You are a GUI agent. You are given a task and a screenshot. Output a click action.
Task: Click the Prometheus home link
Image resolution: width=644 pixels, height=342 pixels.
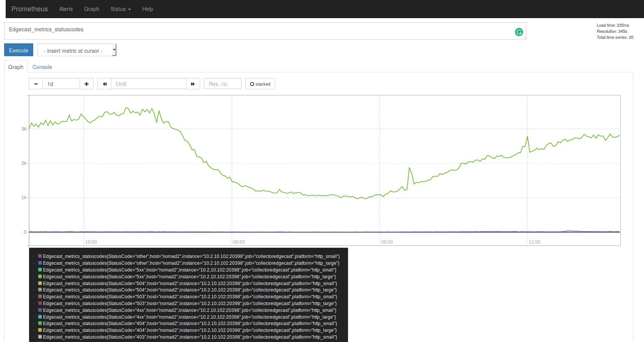click(29, 9)
